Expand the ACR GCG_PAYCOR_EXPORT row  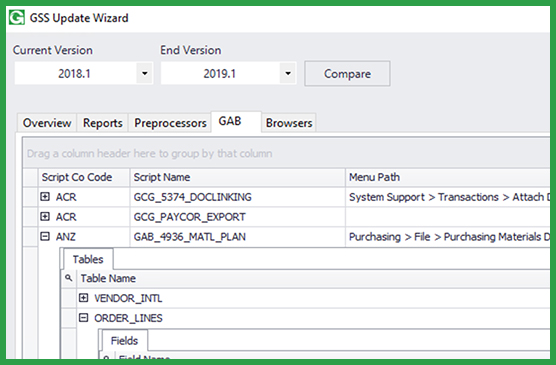(45, 216)
